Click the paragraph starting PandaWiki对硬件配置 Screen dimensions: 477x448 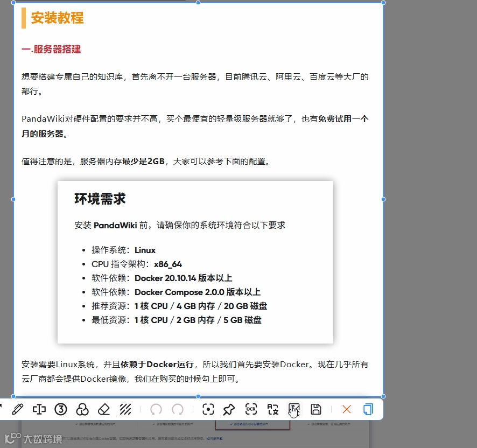point(195,127)
